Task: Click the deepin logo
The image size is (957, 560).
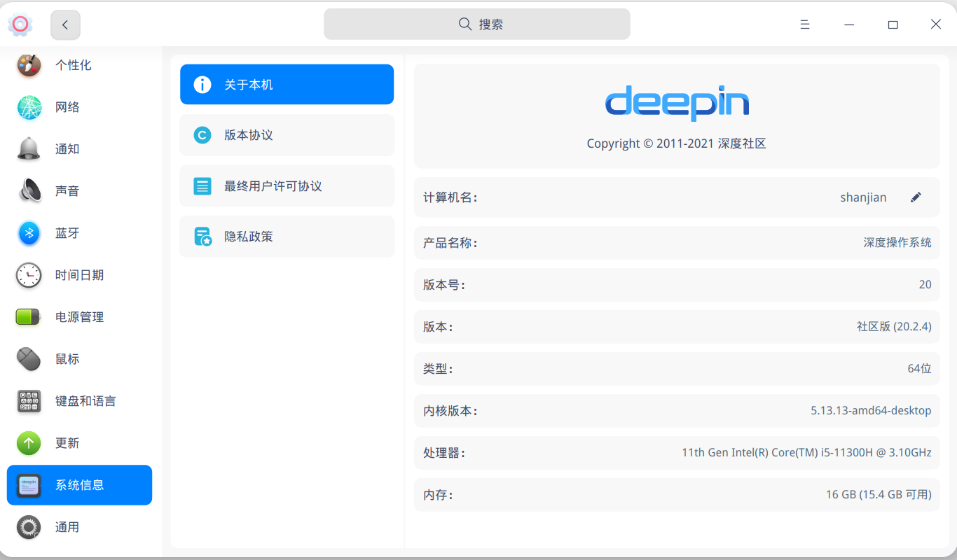Action: (x=677, y=103)
